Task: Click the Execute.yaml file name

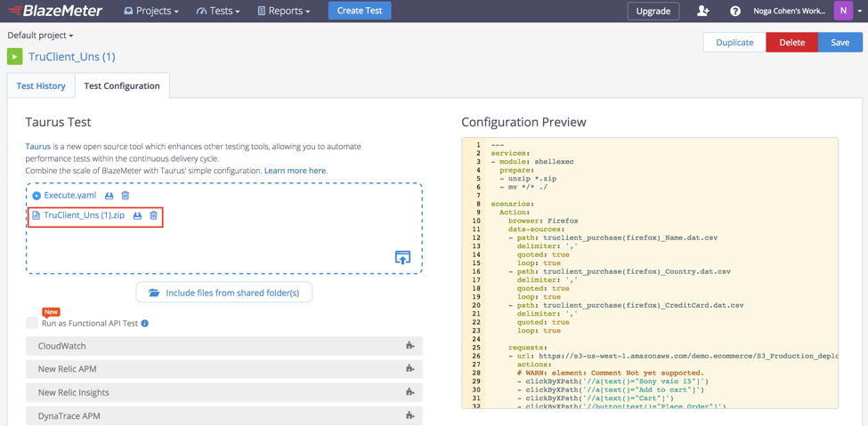Action: click(x=70, y=196)
